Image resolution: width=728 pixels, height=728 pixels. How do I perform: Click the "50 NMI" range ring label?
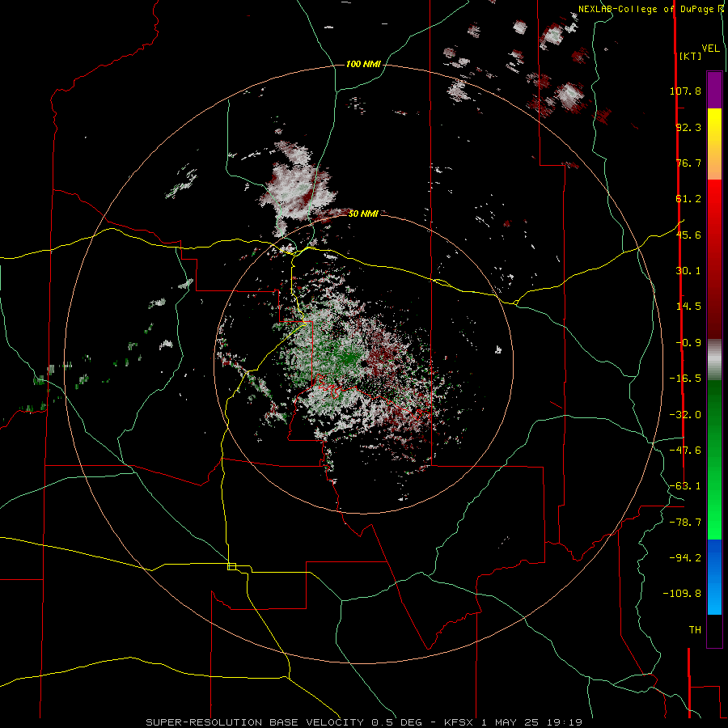(363, 214)
